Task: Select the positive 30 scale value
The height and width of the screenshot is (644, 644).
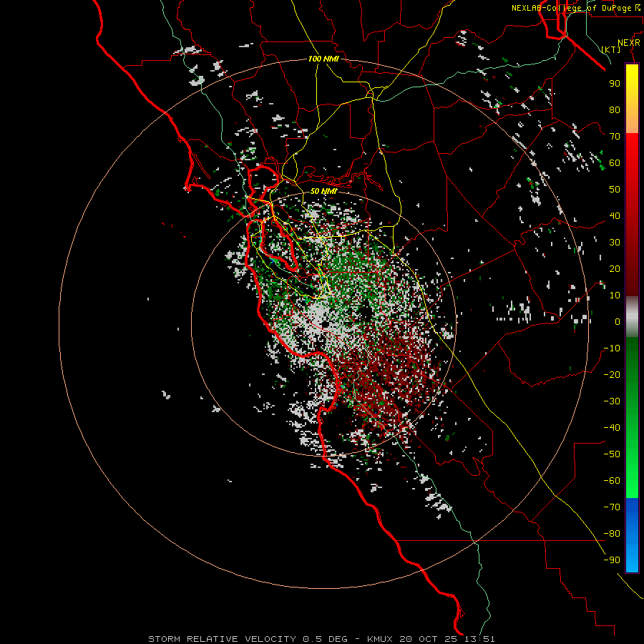Action: [x=615, y=243]
